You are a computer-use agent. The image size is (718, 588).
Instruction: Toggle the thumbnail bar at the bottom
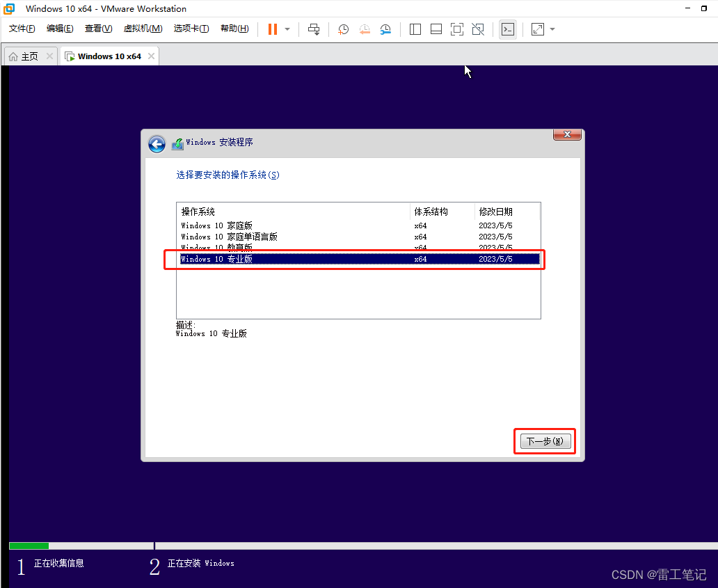click(436, 29)
